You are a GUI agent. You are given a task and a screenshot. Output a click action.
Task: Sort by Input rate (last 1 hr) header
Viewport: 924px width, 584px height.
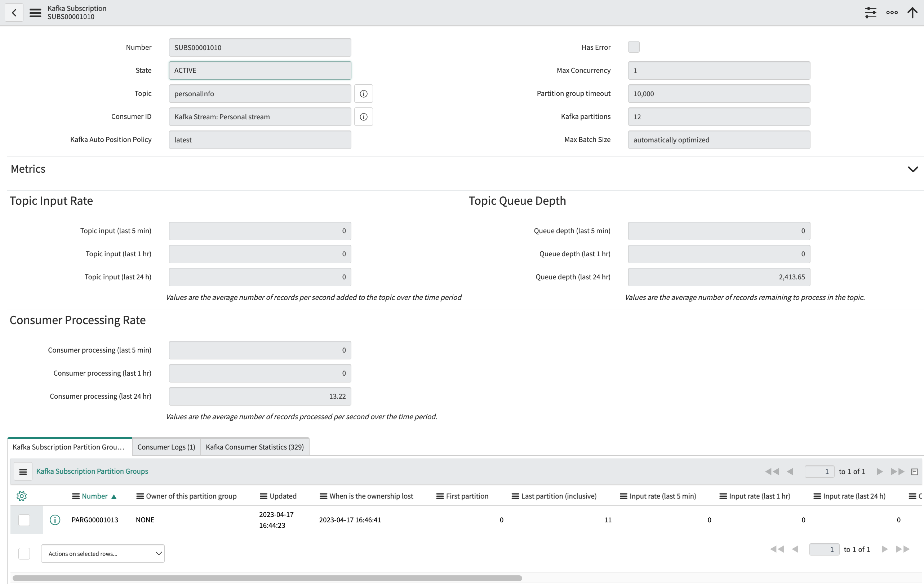pos(760,496)
